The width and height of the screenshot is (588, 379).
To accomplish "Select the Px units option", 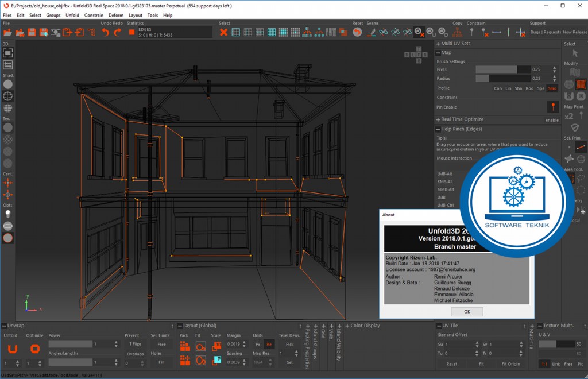I will point(258,344).
